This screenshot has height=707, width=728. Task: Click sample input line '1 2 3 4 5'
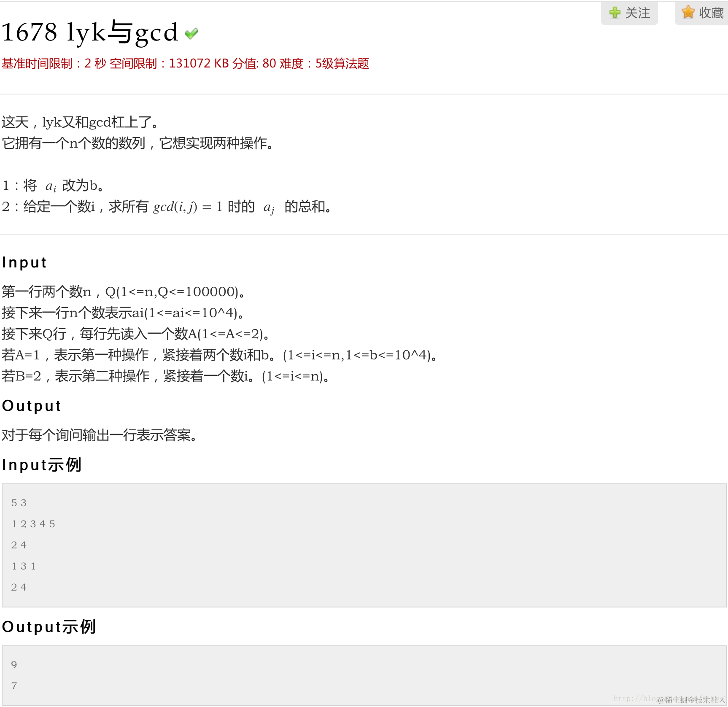[x=33, y=524]
